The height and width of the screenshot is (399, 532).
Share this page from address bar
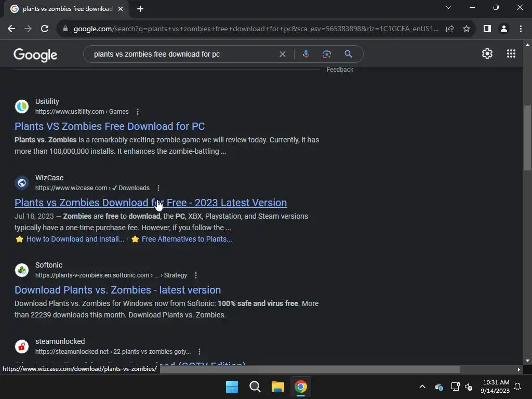point(450,29)
